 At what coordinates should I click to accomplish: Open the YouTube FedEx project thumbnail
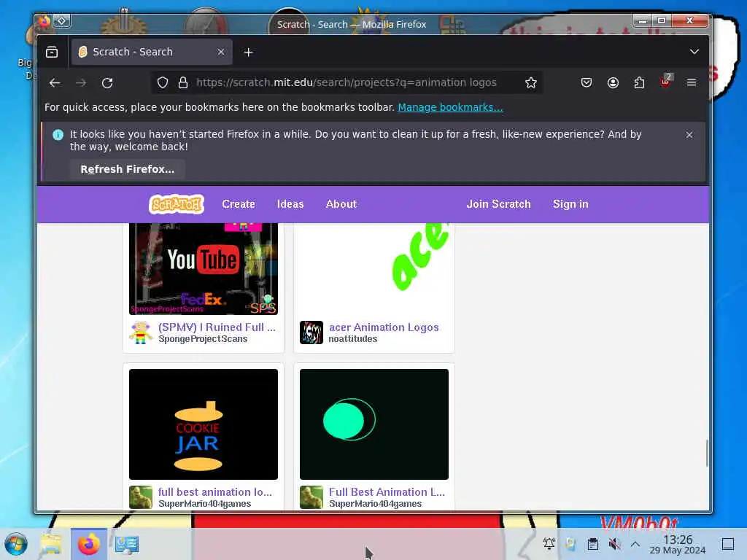pos(204,268)
